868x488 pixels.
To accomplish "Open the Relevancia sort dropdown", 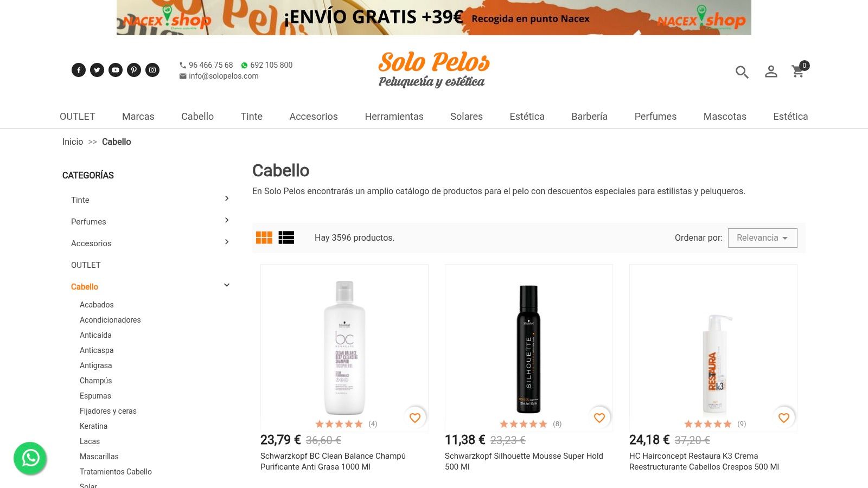I will [x=762, y=238].
